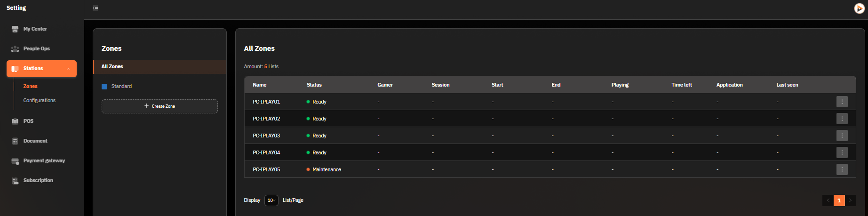Collapse the sidebar using the menu icon
Image resolution: width=868 pixels, height=216 pixels.
click(96, 8)
